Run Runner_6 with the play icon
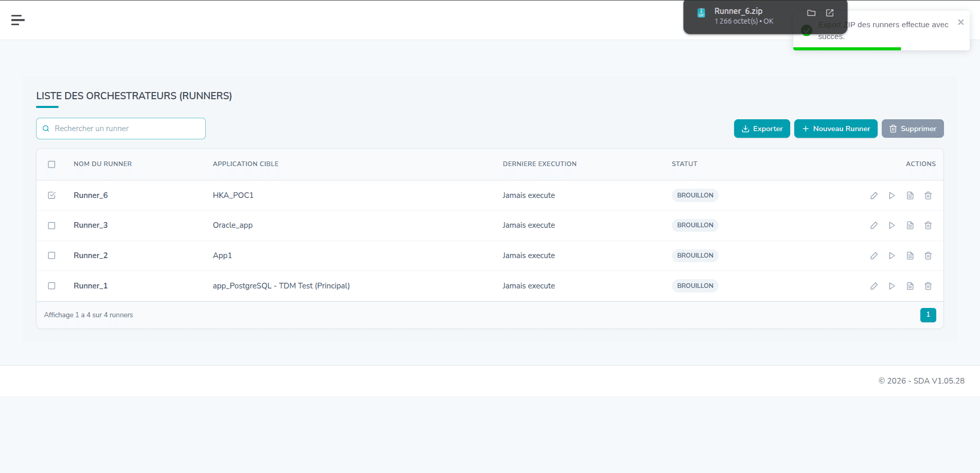Image resolution: width=980 pixels, height=473 pixels. tap(892, 195)
